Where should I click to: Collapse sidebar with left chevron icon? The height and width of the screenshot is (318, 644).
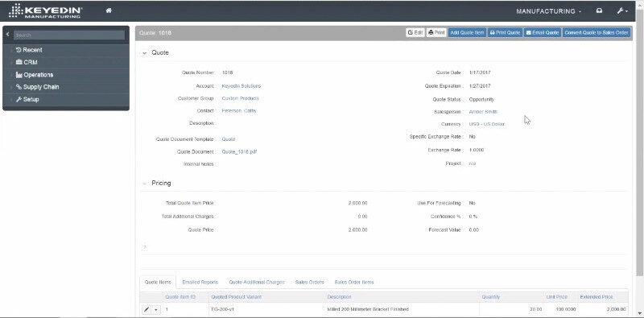click(7, 35)
